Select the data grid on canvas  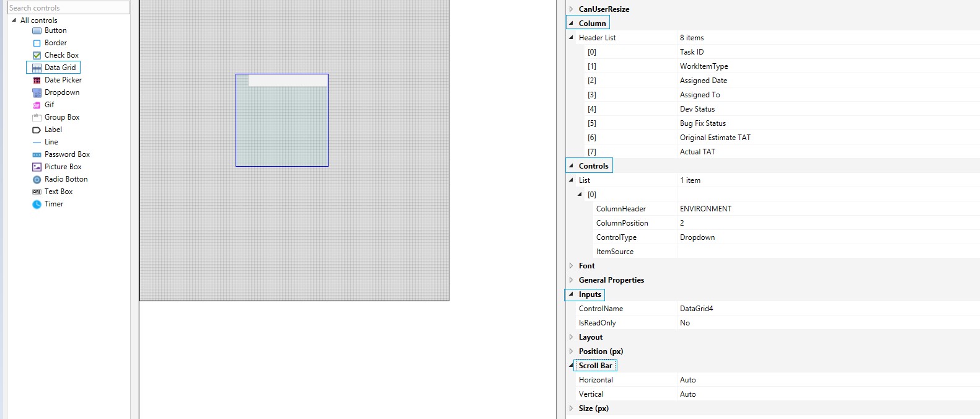click(282, 124)
